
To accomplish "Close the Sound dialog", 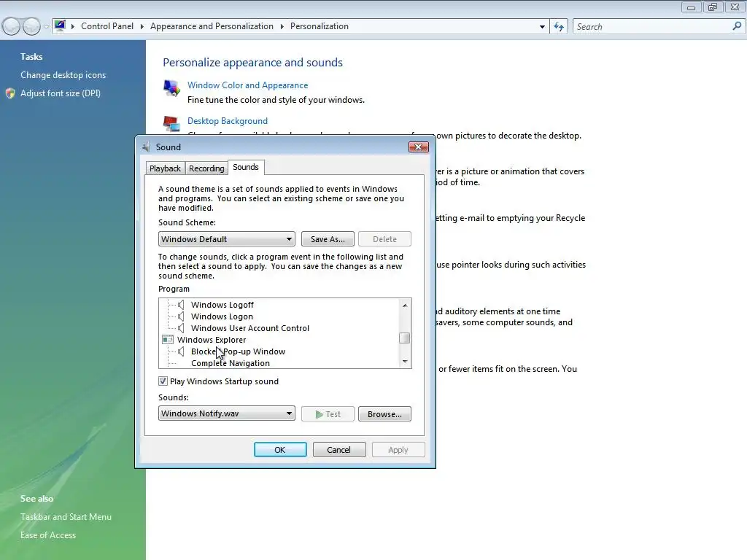I will pos(418,147).
